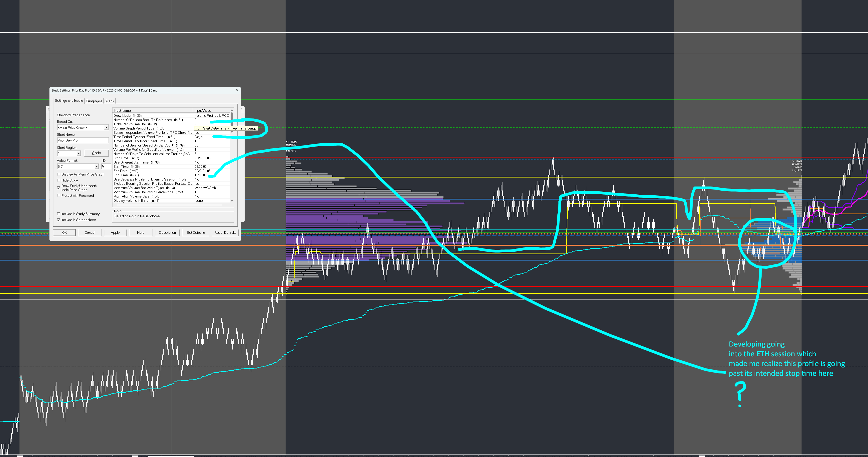The image size is (868, 457).
Task: Toggle Display As Main Price Graph
Action: [x=59, y=174]
